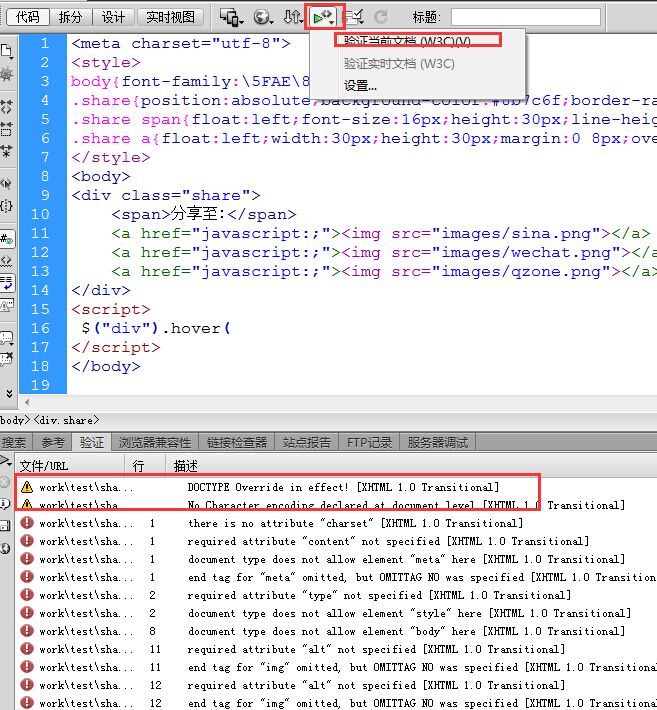Toggle Syntax Error Alerts info bar icon
Image resolution: width=657 pixels, height=710 pixels.
coord(7,305)
